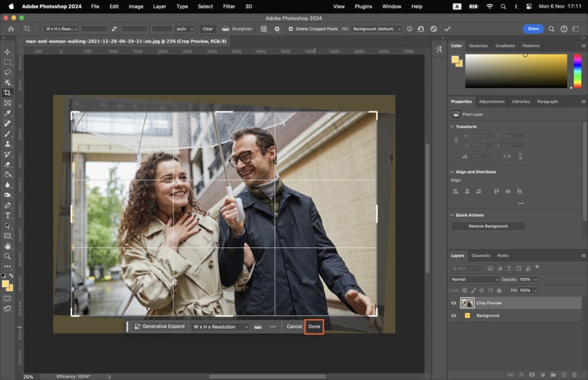Image resolution: width=588 pixels, height=380 pixels.
Task: Hide the Crop Preview layer
Action: click(x=454, y=303)
